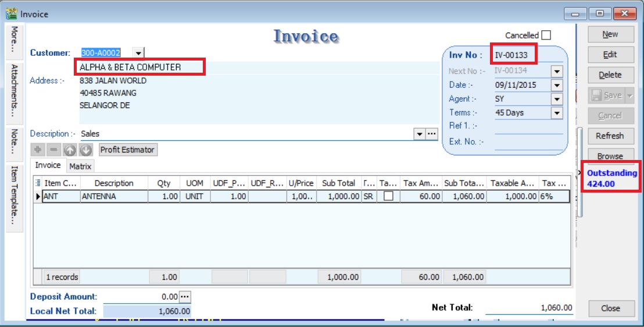Click the Item C... column header
Image resolution: width=644 pixels, height=327 pixels.
[61, 183]
